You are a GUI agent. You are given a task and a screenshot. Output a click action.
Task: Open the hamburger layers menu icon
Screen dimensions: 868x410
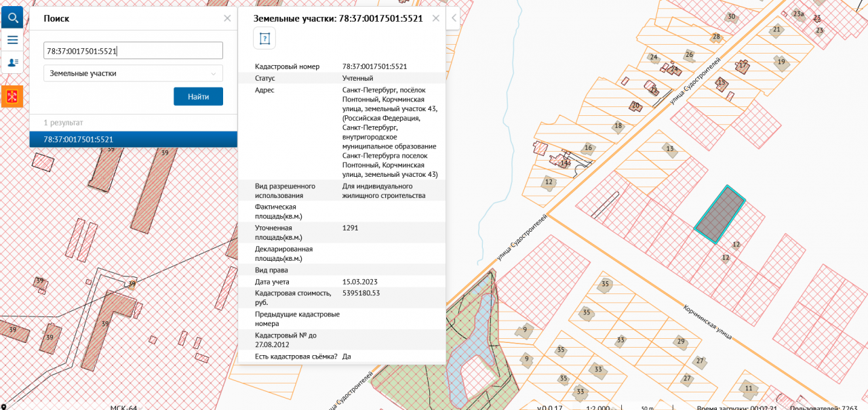click(x=12, y=39)
